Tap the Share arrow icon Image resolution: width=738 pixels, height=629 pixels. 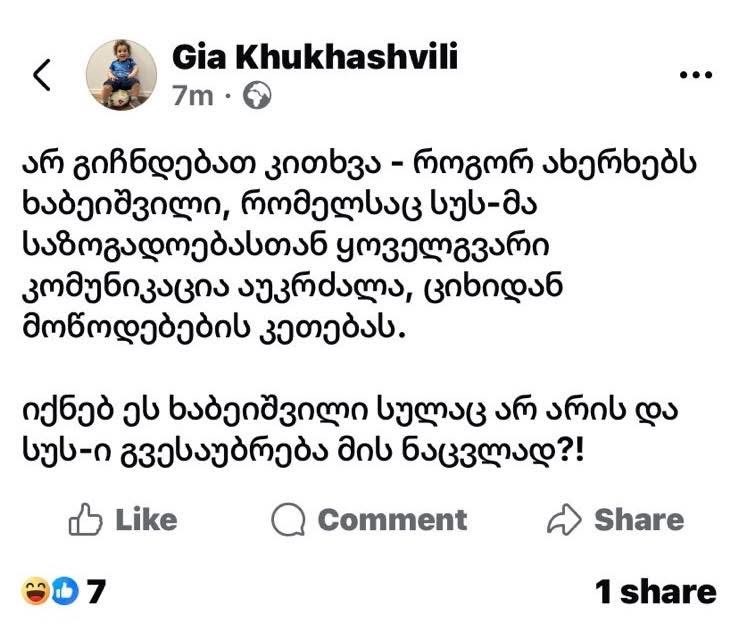click(x=564, y=520)
